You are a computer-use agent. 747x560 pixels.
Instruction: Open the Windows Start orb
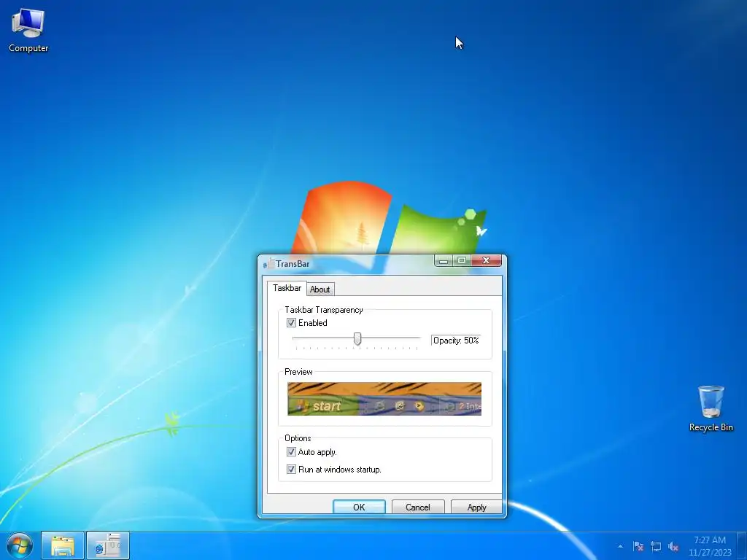pyautogui.click(x=20, y=545)
